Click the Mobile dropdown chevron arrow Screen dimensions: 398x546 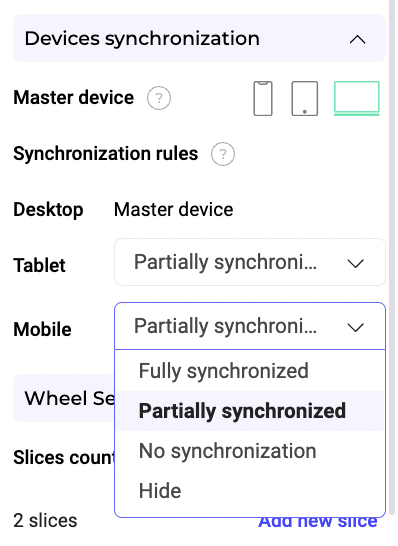pos(356,327)
